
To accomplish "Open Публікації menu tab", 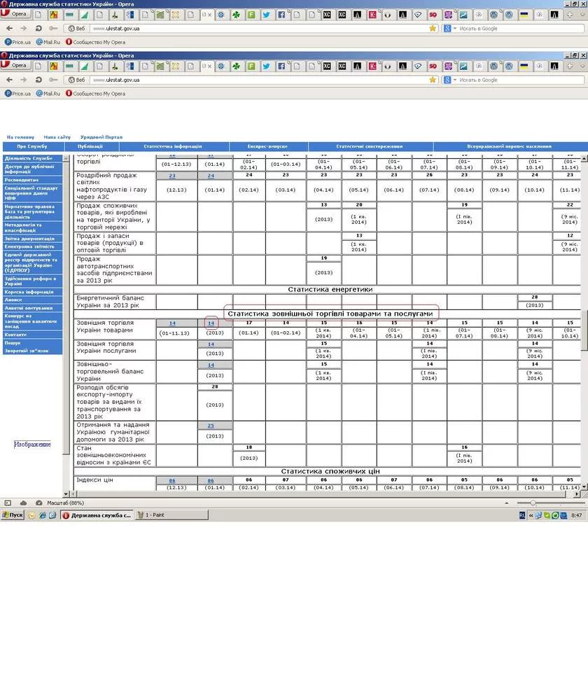I will point(90,146).
